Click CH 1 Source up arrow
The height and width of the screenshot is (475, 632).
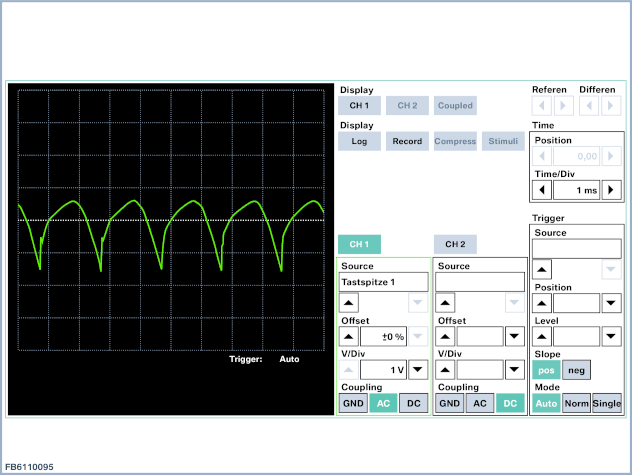coord(349,303)
